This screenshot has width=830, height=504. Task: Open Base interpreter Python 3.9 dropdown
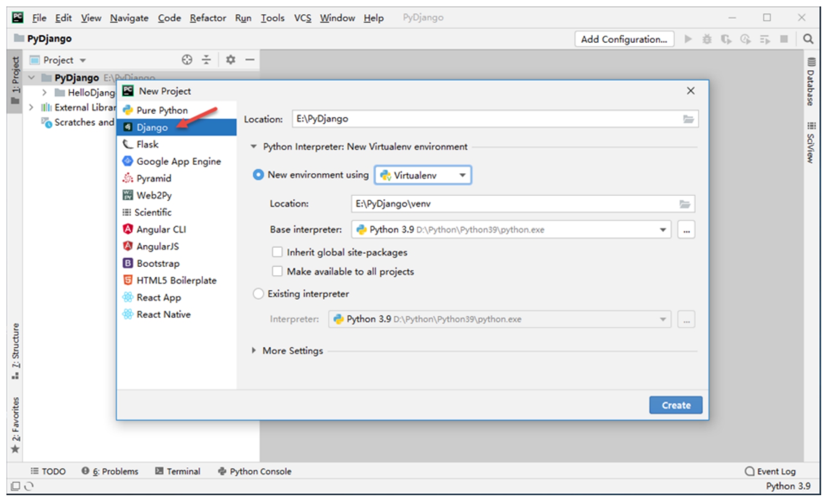pos(511,230)
